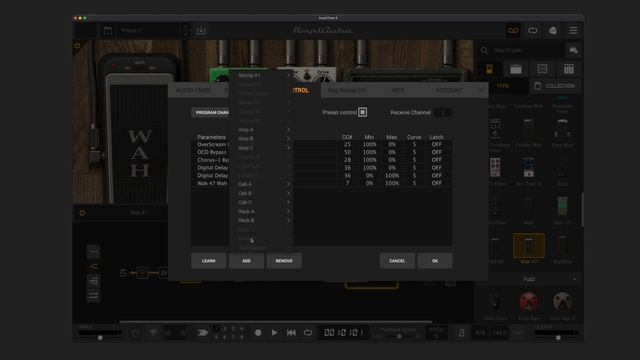This screenshot has width=640, height=360.
Task: Expand the Rack B submenu
Action: click(x=261, y=220)
